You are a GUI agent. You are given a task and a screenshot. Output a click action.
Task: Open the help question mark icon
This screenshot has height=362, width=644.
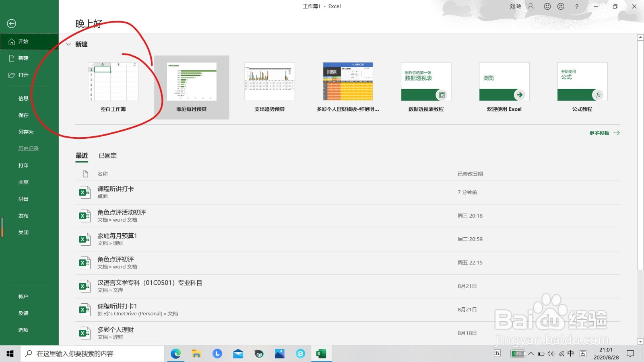(x=577, y=6)
